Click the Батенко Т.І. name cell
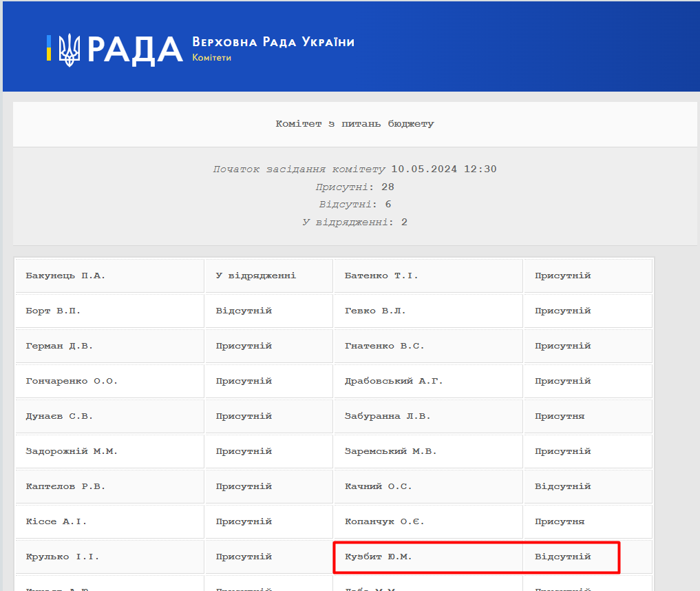The width and height of the screenshot is (700, 591). tap(428, 276)
